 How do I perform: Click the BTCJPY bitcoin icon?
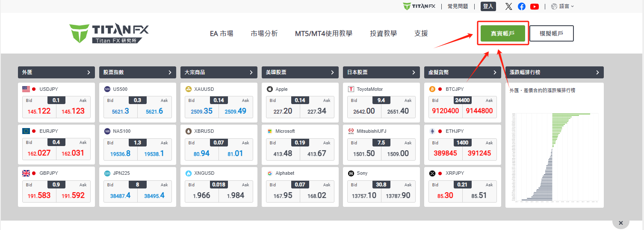click(x=432, y=89)
